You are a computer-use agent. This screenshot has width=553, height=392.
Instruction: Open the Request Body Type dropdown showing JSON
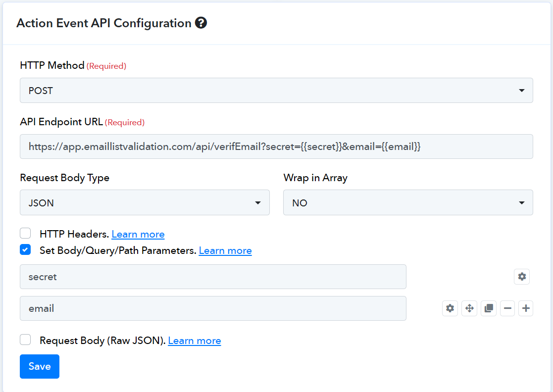145,203
